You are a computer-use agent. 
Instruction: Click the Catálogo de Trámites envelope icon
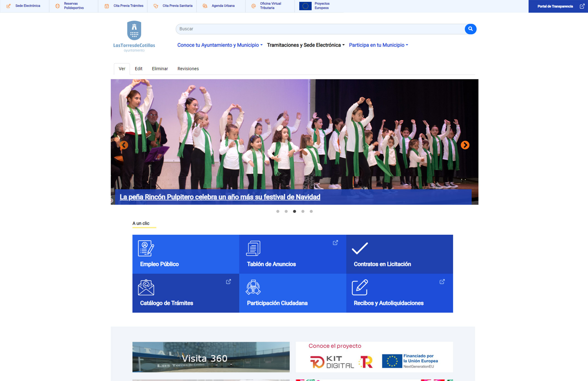pyautogui.click(x=146, y=287)
